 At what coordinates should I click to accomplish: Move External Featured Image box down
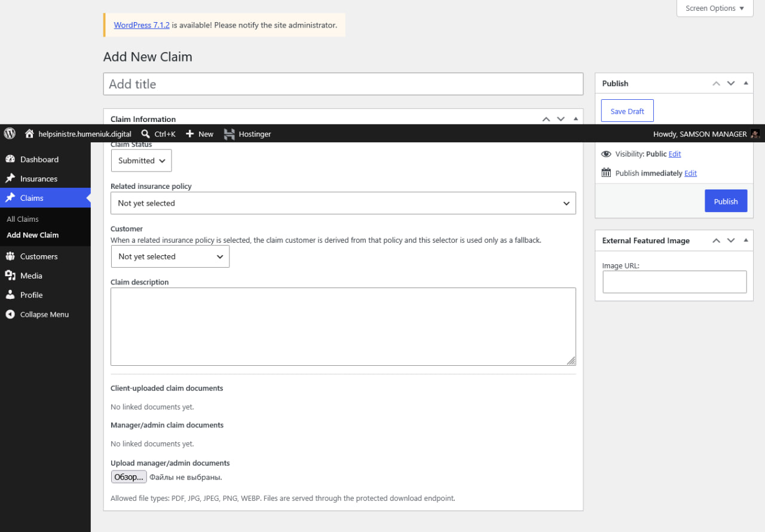[x=730, y=240]
